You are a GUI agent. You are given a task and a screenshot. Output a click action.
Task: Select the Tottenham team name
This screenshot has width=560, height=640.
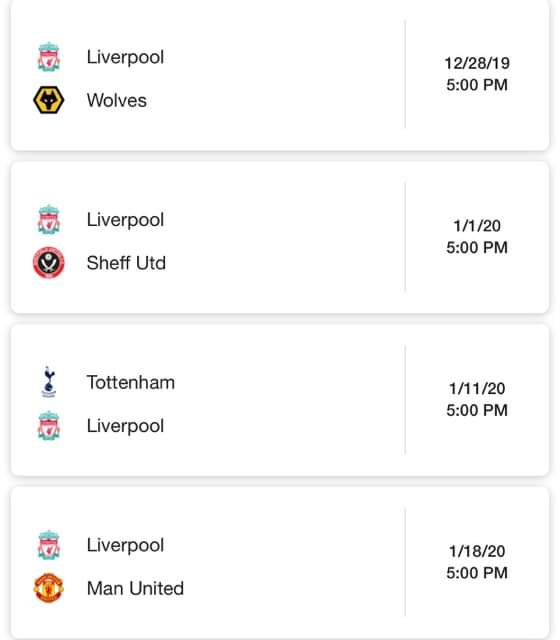coord(131,382)
